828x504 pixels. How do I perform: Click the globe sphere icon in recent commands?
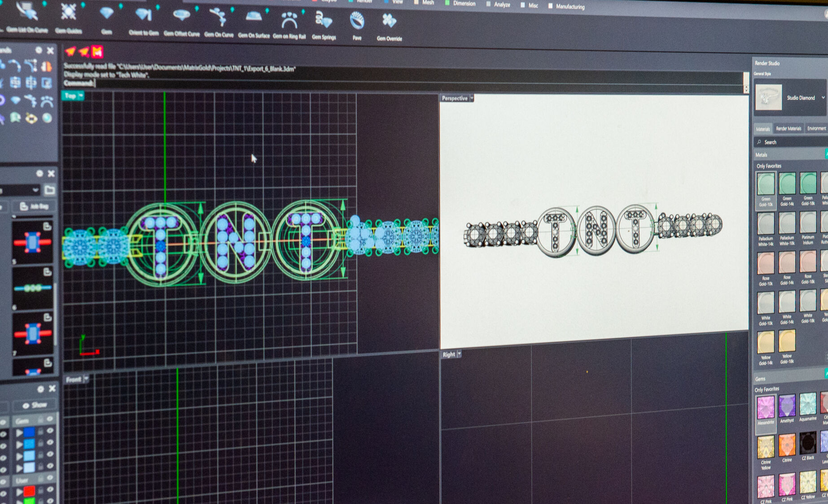[x=47, y=118]
